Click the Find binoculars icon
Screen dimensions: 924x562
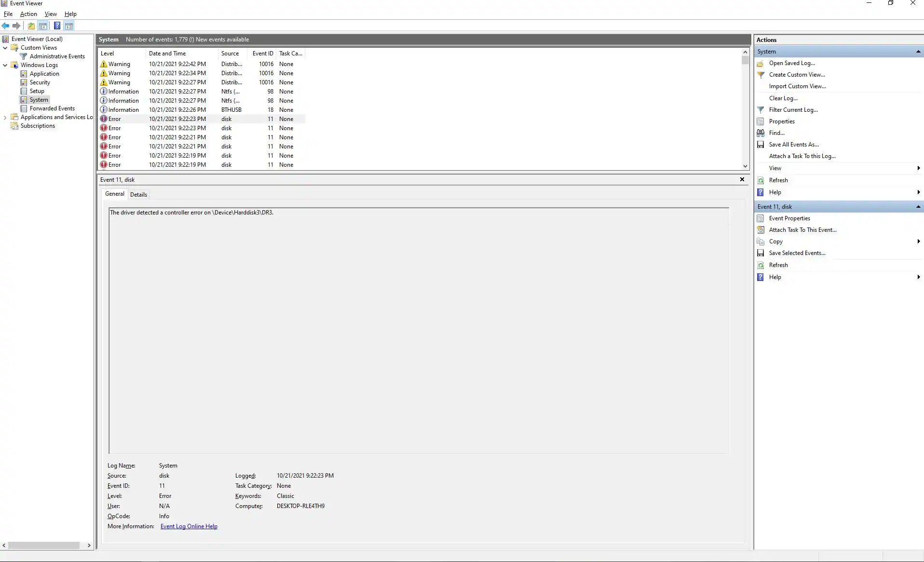[x=761, y=133]
